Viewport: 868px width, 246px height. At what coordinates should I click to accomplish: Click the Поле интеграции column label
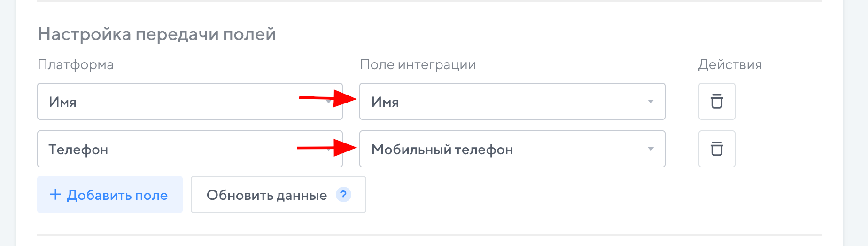418,64
